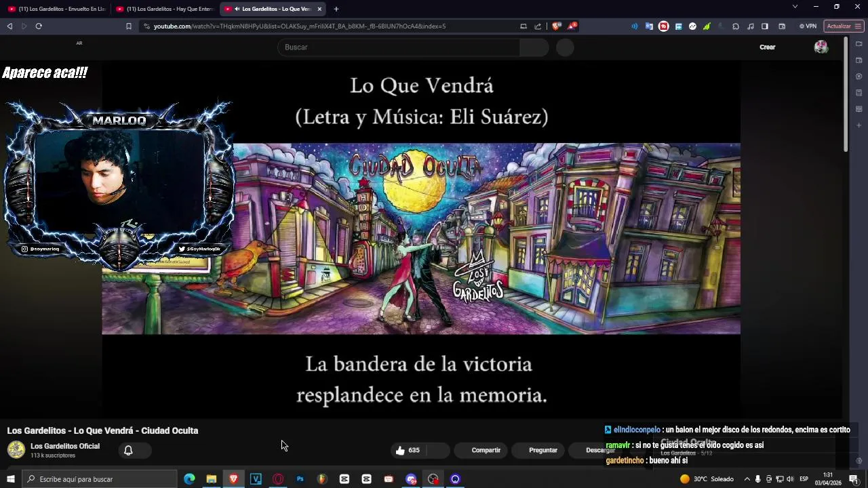Open Opera browser from the taskbar
Viewport: 868px width, 488px height.
point(278,479)
